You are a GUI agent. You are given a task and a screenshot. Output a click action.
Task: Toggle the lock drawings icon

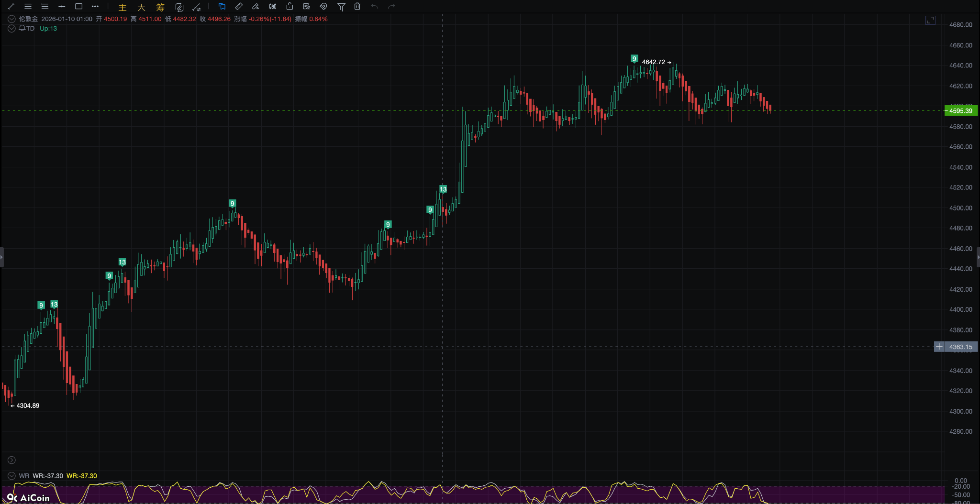(290, 7)
